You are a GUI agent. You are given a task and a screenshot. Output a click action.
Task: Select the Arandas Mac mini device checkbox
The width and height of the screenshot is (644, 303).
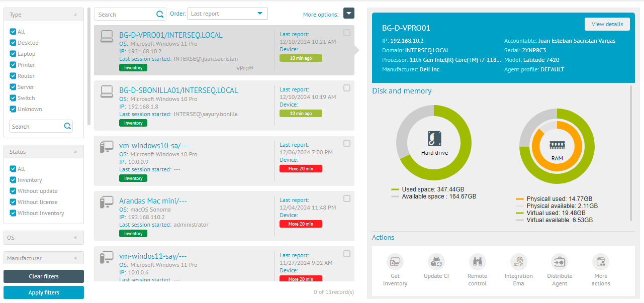coord(347,198)
